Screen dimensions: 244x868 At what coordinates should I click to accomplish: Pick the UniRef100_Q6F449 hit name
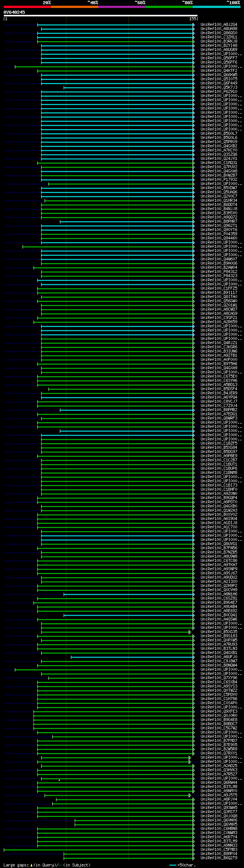[x=219, y=83]
